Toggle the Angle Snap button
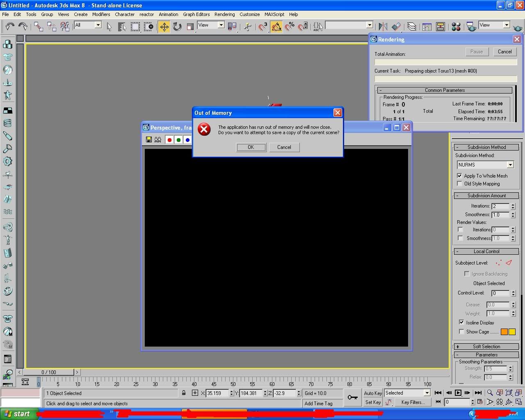Screen dimensions: 525x420 click(276, 27)
